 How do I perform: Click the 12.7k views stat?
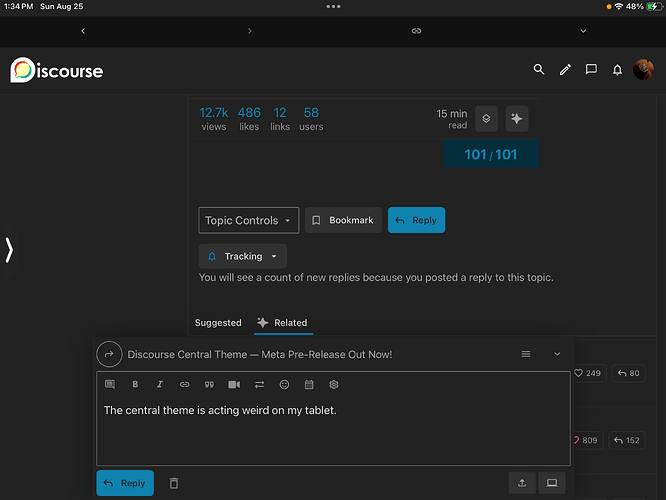214,119
